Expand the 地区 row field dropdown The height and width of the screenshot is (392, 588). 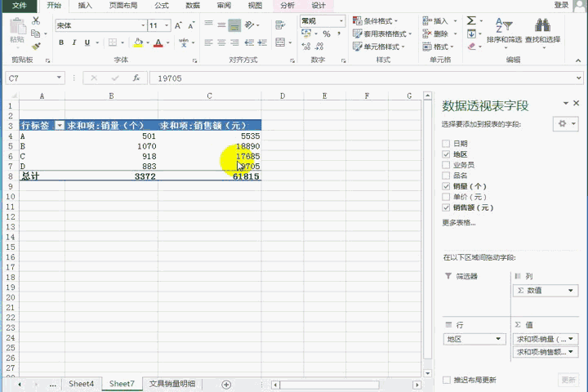(499, 339)
